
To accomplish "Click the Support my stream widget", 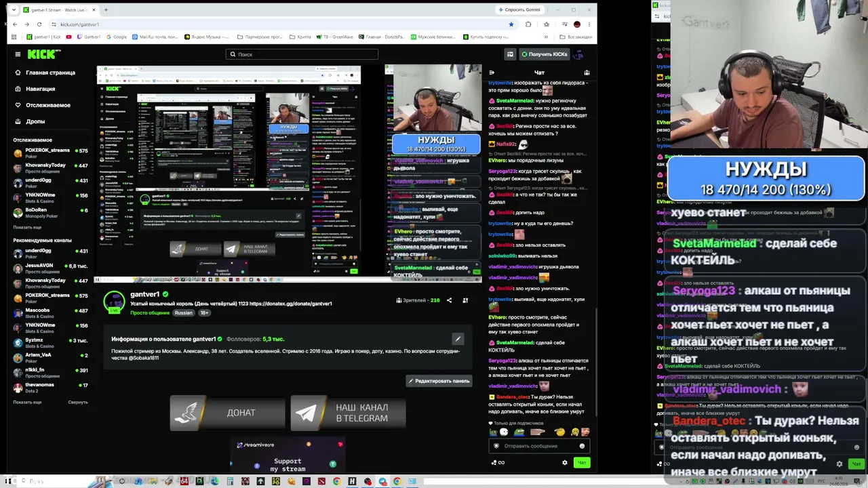I will (288, 456).
